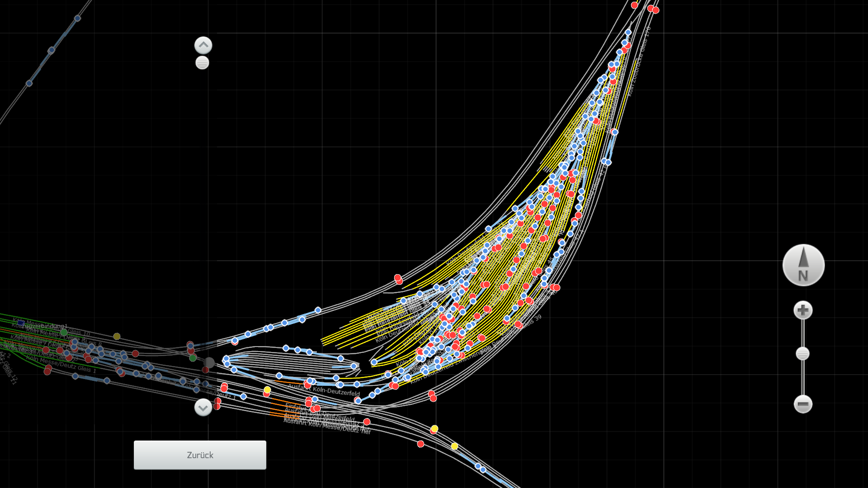This screenshot has height=488, width=868.
Task: Click yellow signal dot left of Ausfahrt Köln-Deutzerfeld
Action: pos(267,389)
